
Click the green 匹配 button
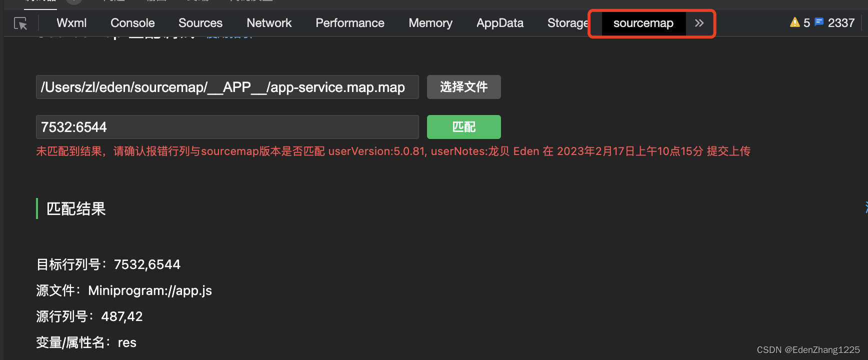(x=463, y=127)
